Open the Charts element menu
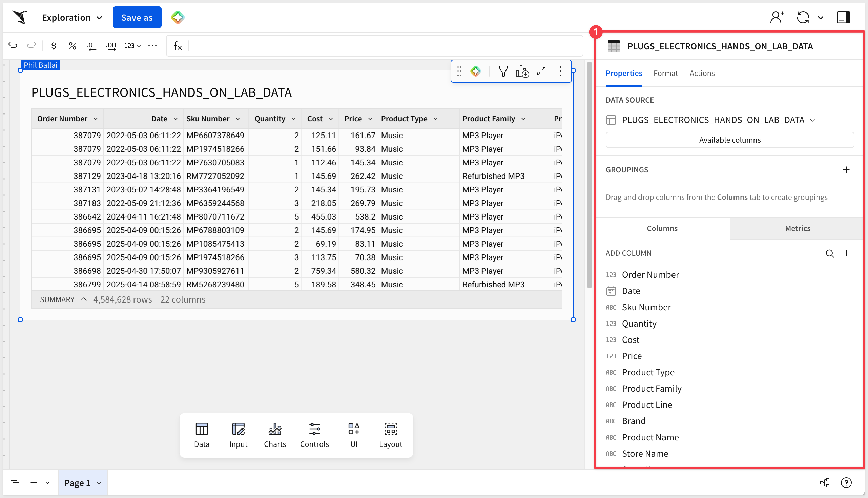 click(x=275, y=435)
